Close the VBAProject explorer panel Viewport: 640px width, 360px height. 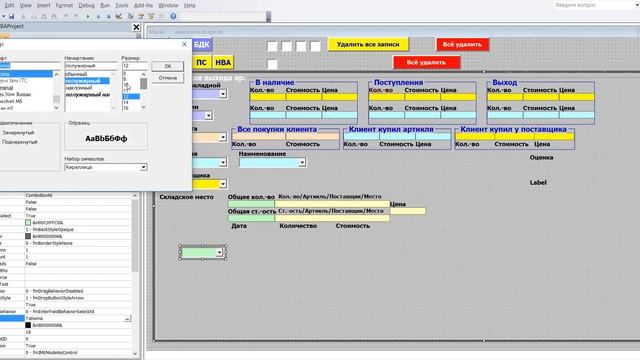pos(136,27)
